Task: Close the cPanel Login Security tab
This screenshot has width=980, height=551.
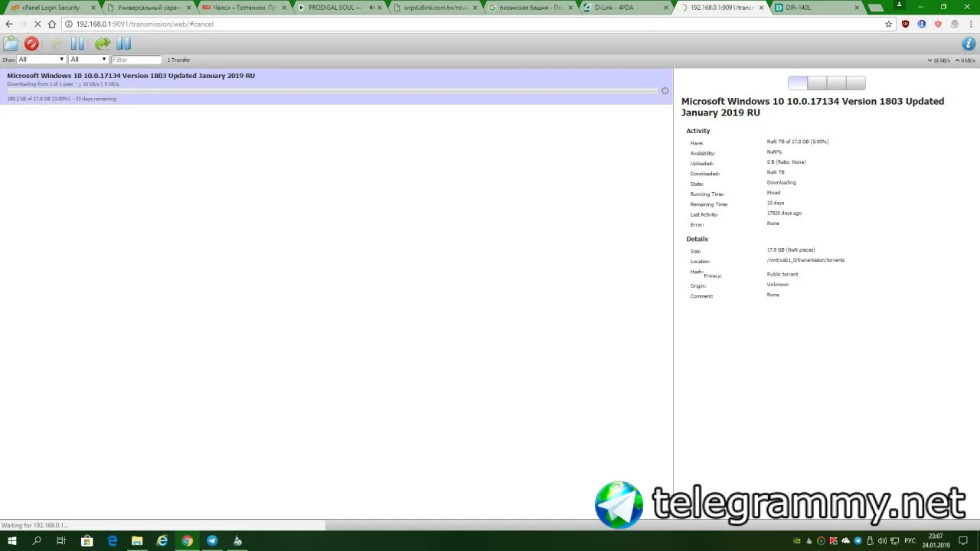Action: coord(93,8)
